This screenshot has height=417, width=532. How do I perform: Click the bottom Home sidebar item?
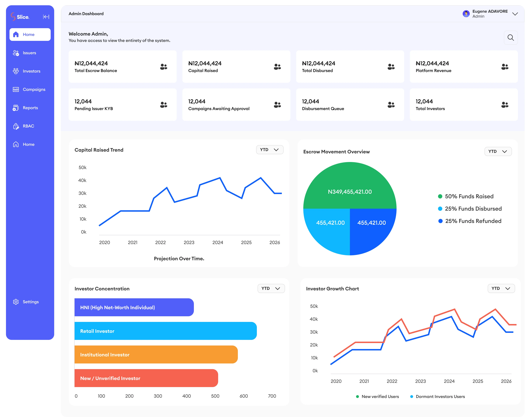coord(28,144)
